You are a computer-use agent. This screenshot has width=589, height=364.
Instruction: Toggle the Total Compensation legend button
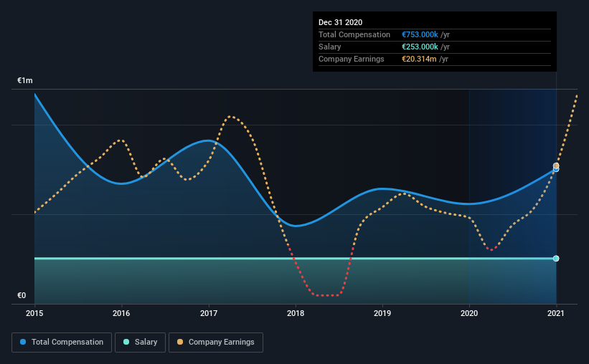tap(62, 343)
